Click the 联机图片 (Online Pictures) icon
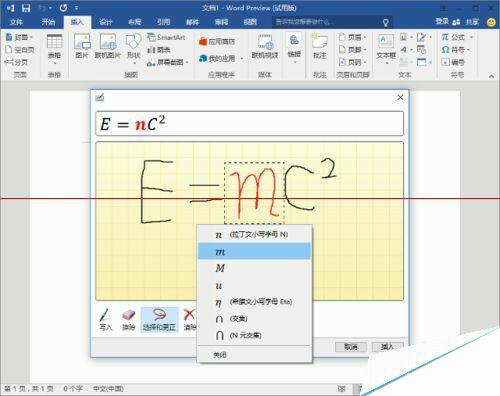This screenshot has height=396, width=500. (108, 46)
